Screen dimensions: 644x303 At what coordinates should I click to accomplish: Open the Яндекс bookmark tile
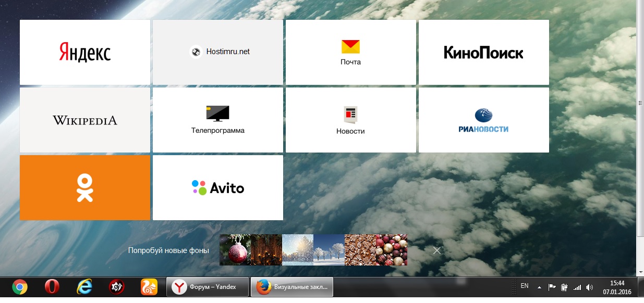coord(85,52)
